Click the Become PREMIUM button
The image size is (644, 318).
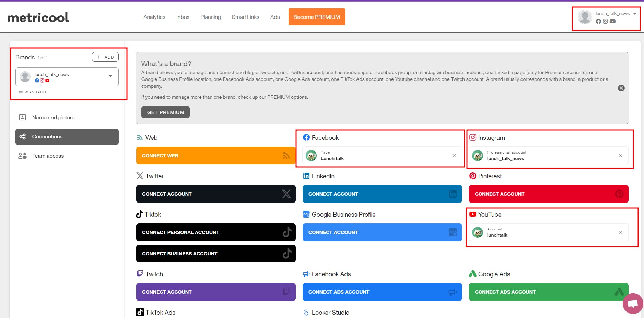(x=317, y=17)
